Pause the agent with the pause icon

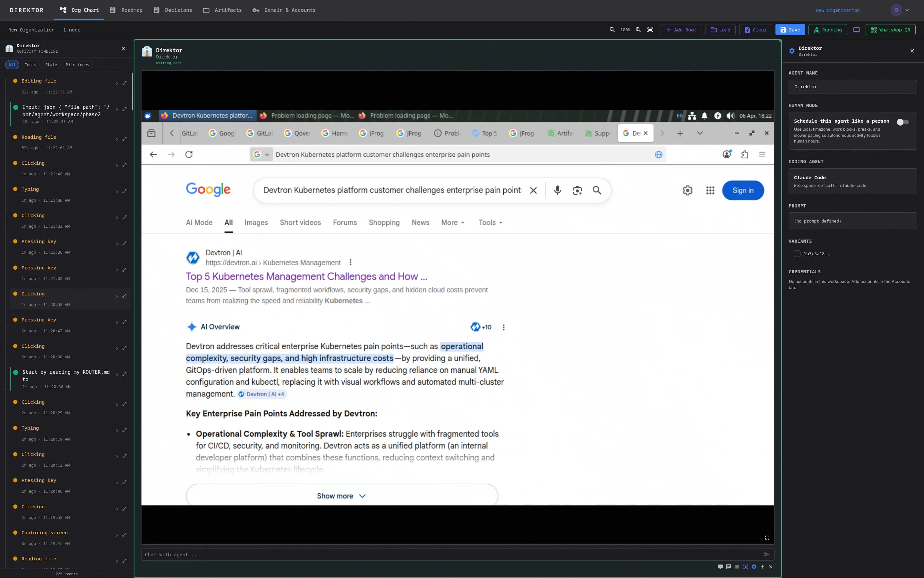[737, 567]
